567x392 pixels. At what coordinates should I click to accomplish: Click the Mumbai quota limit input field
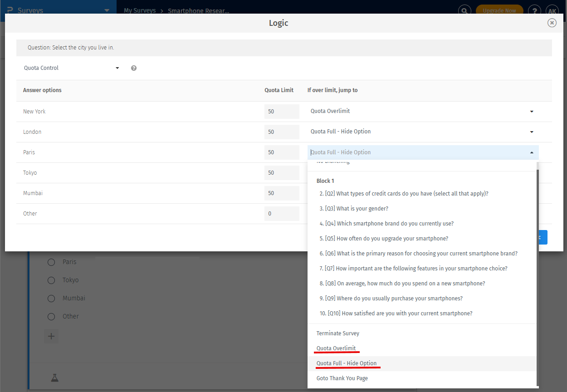(x=282, y=193)
